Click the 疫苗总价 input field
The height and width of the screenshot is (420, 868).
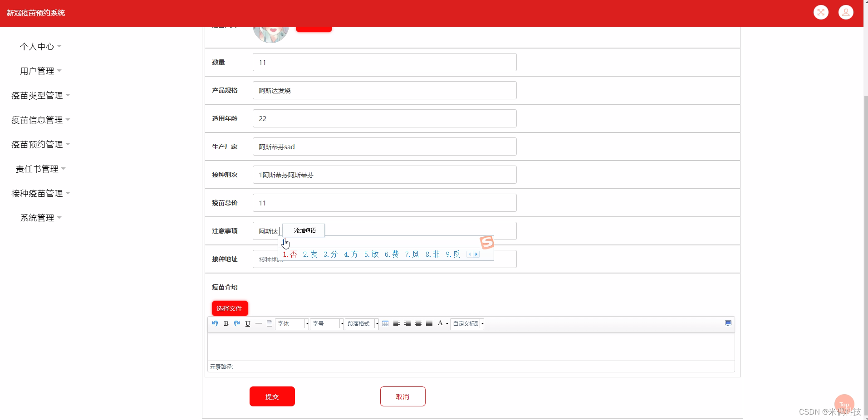[385, 203]
